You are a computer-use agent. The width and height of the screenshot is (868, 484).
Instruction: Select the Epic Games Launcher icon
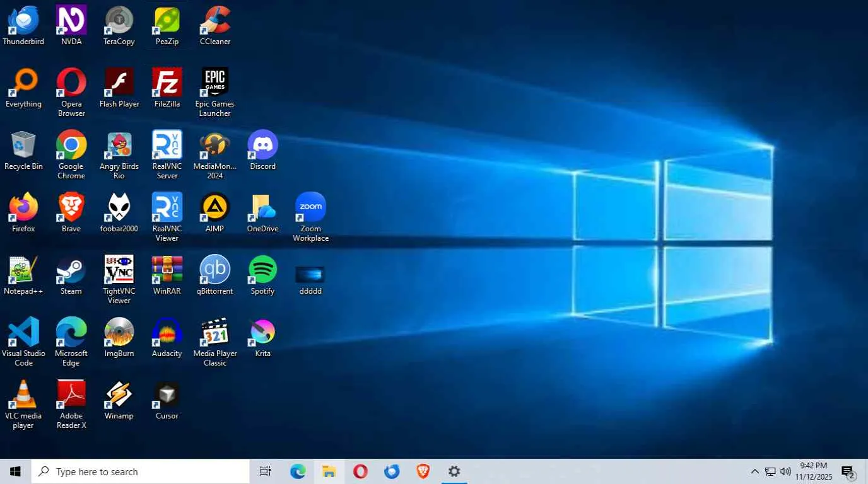[215, 93]
